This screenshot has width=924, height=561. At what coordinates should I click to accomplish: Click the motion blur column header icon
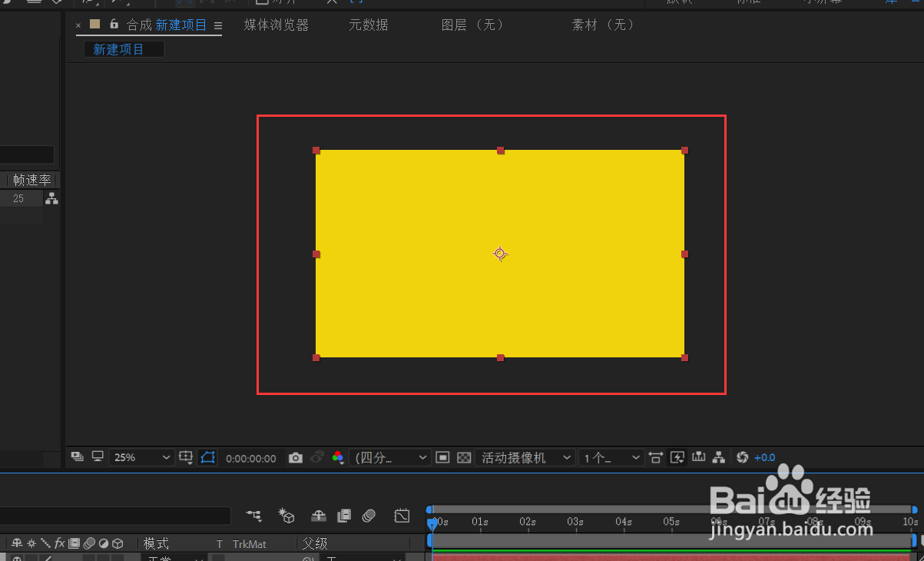click(x=89, y=543)
